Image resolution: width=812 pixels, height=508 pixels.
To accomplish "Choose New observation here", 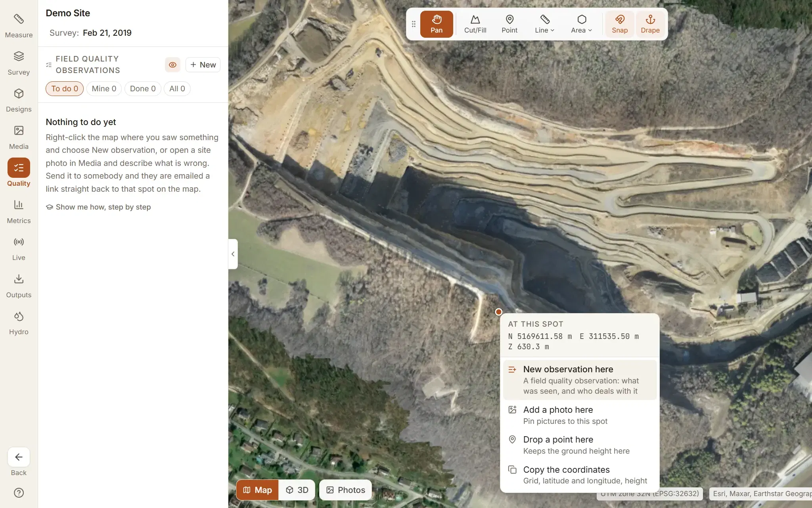I will tap(580, 380).
